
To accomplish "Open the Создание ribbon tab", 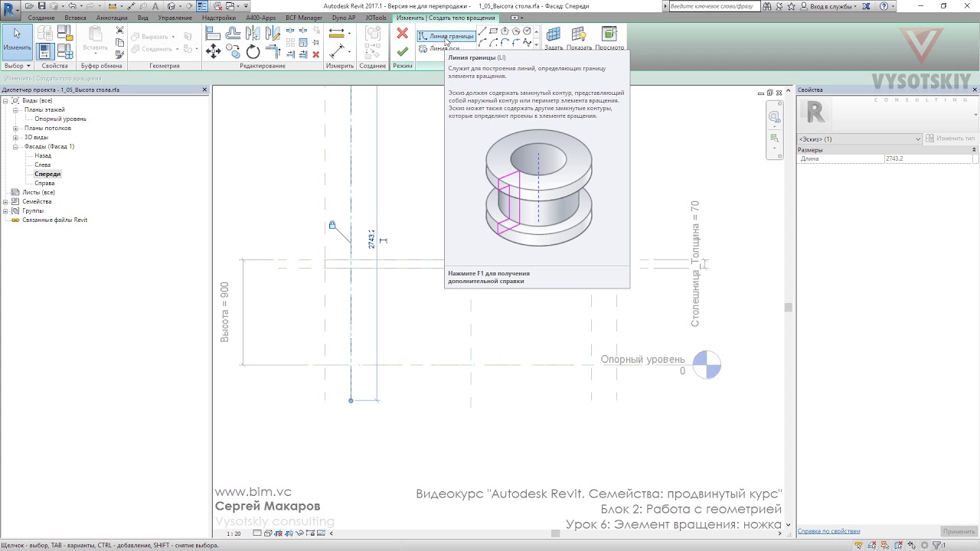I will pyautogui.click(x=41, y=18).
